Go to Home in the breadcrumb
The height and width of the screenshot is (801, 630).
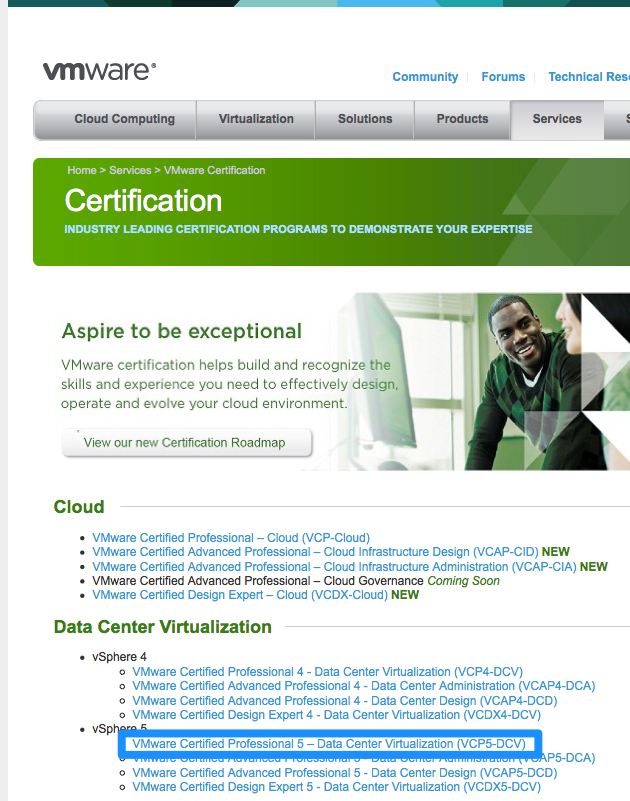tap(82, 170)
